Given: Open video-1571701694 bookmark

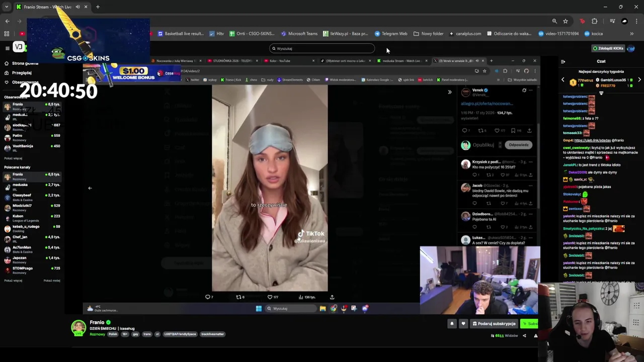Looking at the screenshot, I should pyautogui.click(x=558, y=34).
